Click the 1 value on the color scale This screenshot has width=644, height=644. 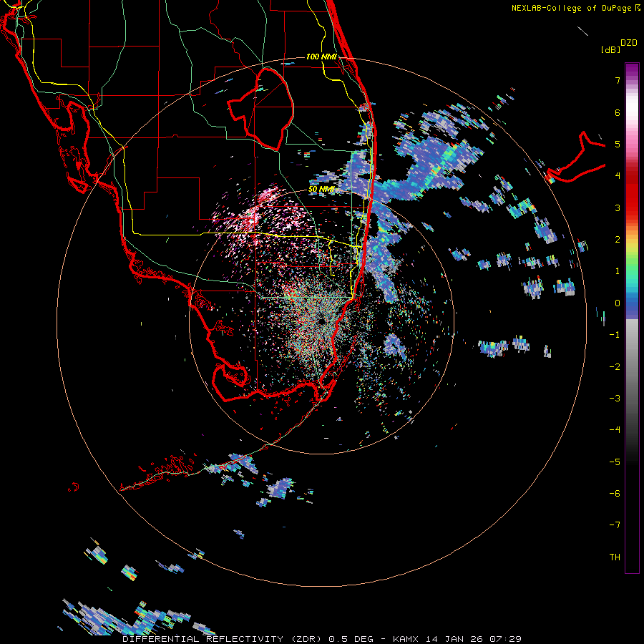click(618, 270)
